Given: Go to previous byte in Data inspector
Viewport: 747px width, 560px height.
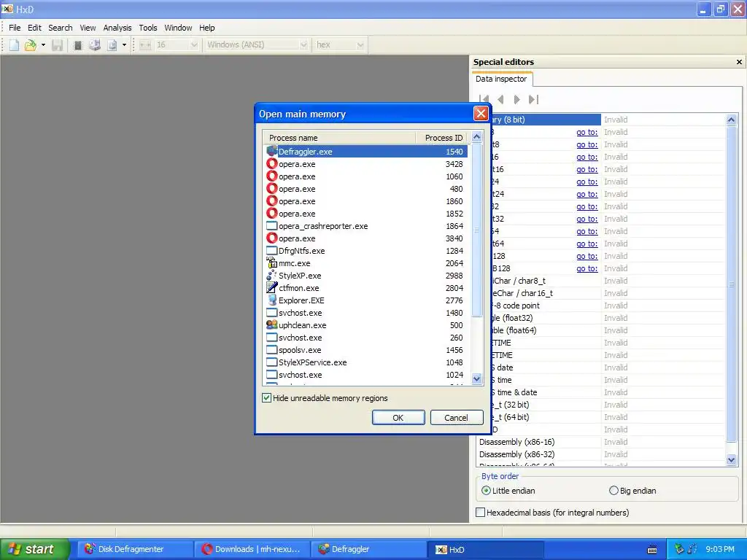Looking at the screenshot, I should [x=500, y=99].
